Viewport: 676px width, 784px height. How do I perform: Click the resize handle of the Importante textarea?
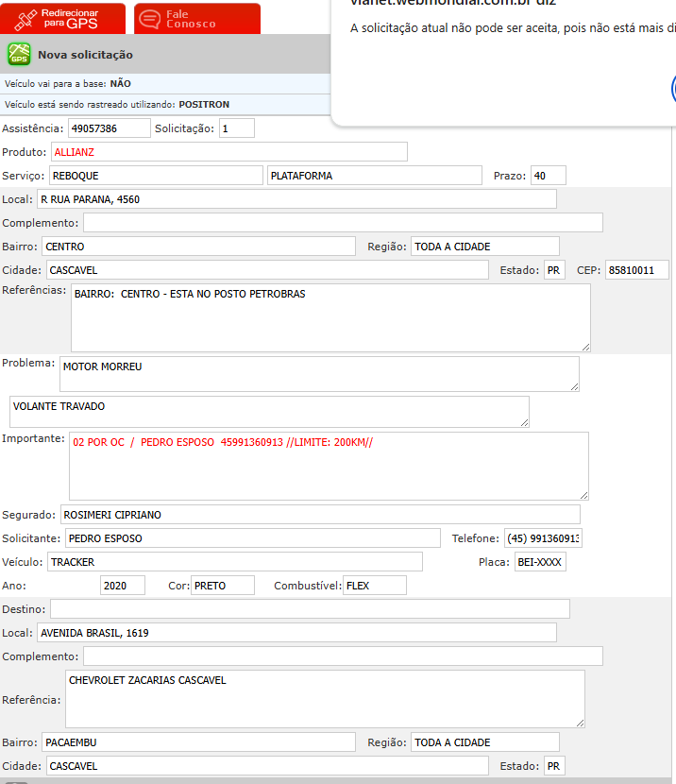583,494
